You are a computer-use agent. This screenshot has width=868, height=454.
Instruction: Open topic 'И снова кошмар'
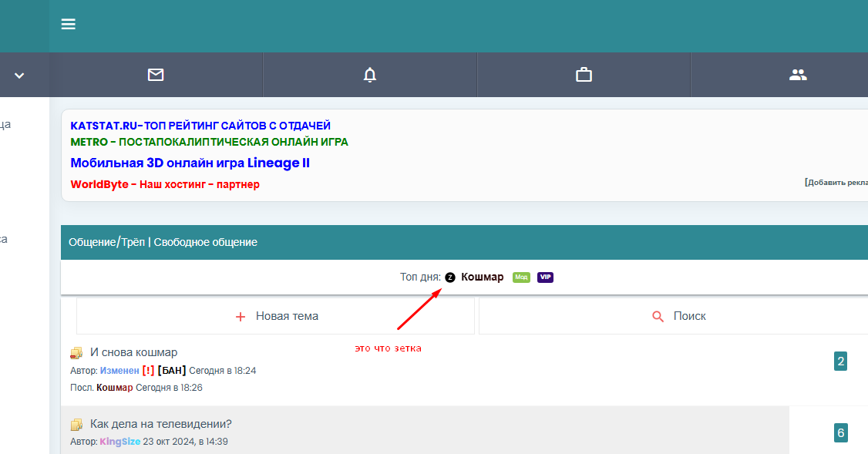pos(133,352)
